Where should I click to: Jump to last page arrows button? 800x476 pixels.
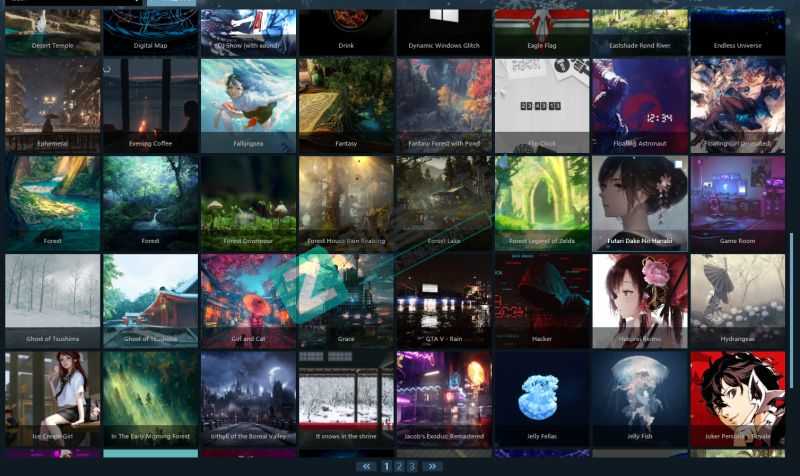(432, 466)
